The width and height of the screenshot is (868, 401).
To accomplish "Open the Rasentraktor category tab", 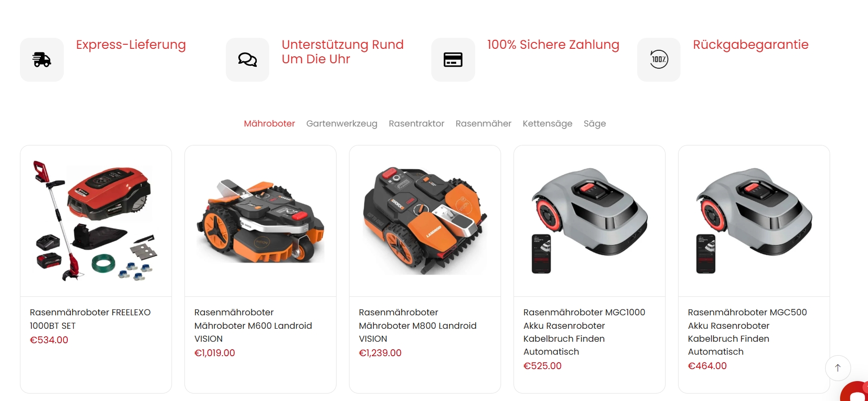I will click(416, 124).
